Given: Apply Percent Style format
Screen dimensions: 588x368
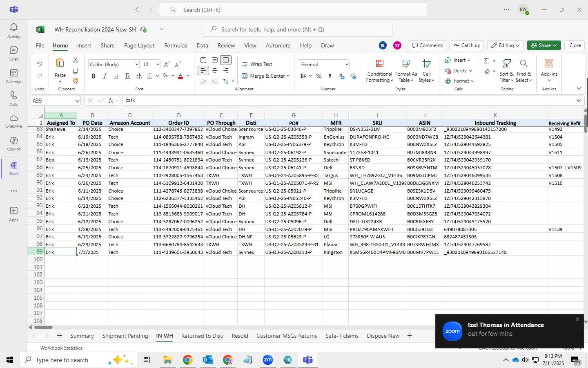Looking at the screenshot, I should [x=318, y=76].
